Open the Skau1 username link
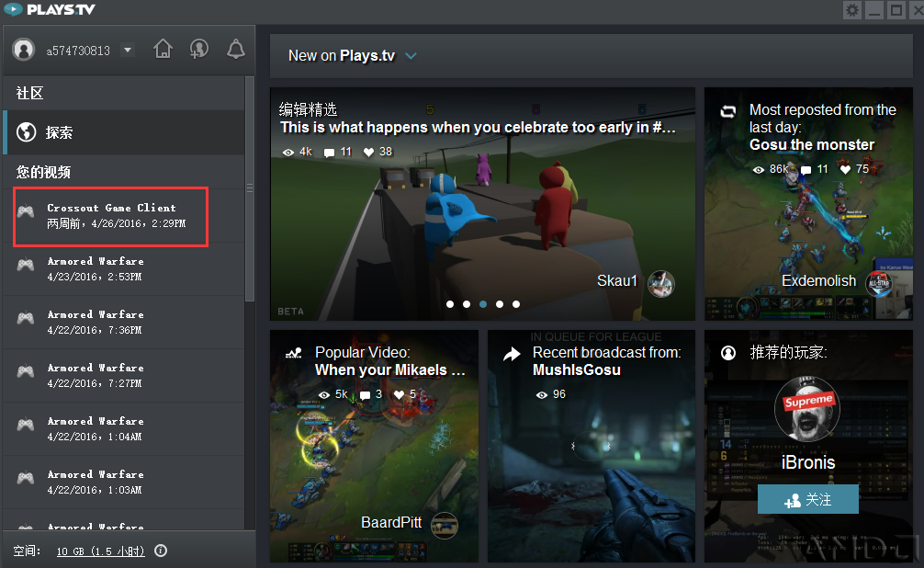 coord(617,280)
